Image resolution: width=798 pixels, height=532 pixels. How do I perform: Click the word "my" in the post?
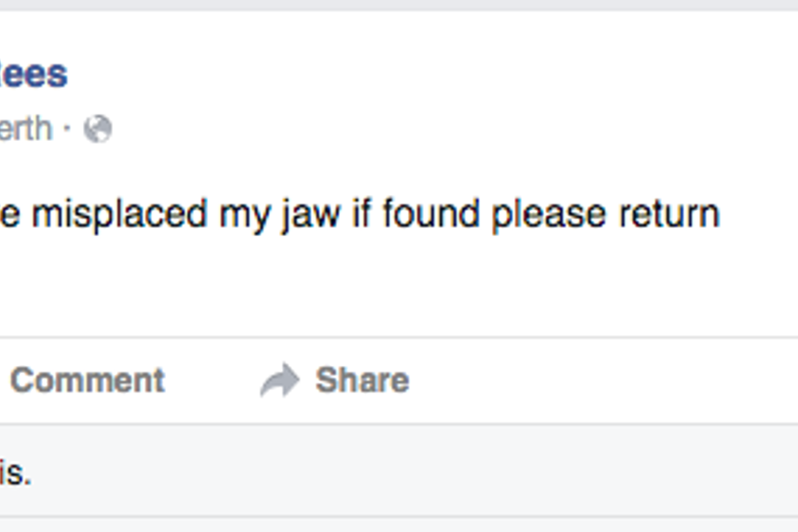(x=245, y=215)
